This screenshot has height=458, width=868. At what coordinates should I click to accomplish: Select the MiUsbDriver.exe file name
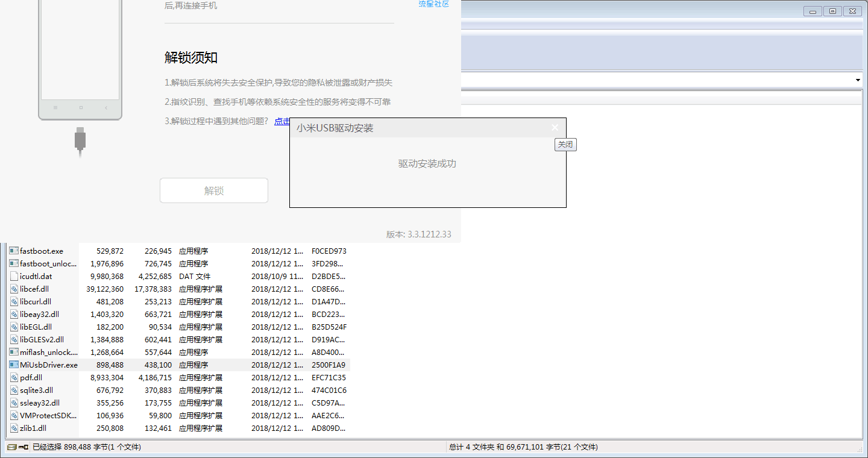pyautogui.click(x=49, y=365)
